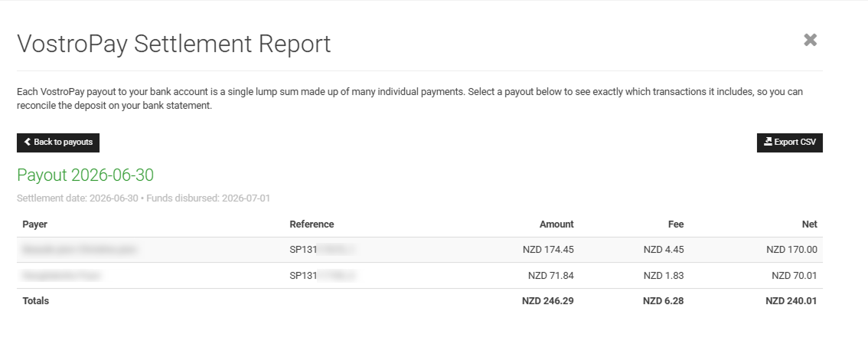Click the Export CSV button
The image size is (868, 344).
click(789, 143)
